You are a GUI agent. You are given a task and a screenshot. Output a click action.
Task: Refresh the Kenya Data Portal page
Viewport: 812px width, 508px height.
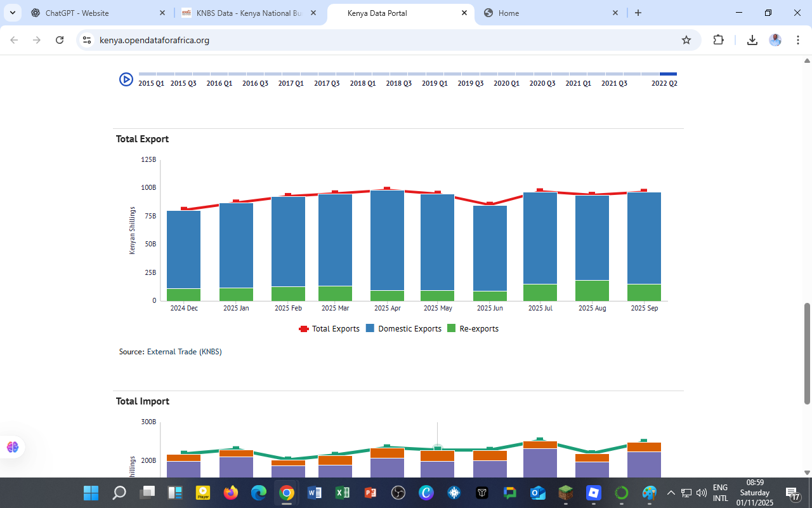[59, 39]
